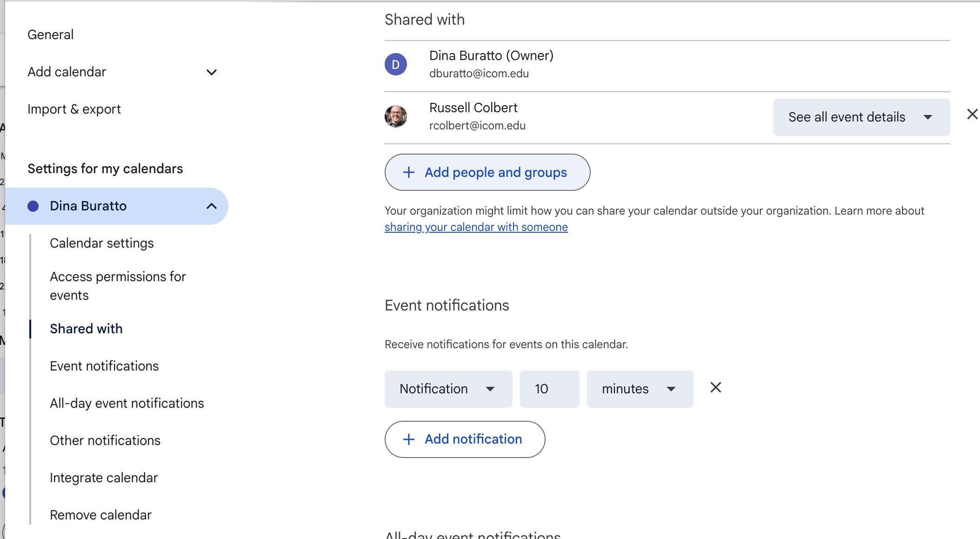This screenshot has width=980, height=539.
Task: Open the Notification type dropdown
Action: click(x=448, y=389)
